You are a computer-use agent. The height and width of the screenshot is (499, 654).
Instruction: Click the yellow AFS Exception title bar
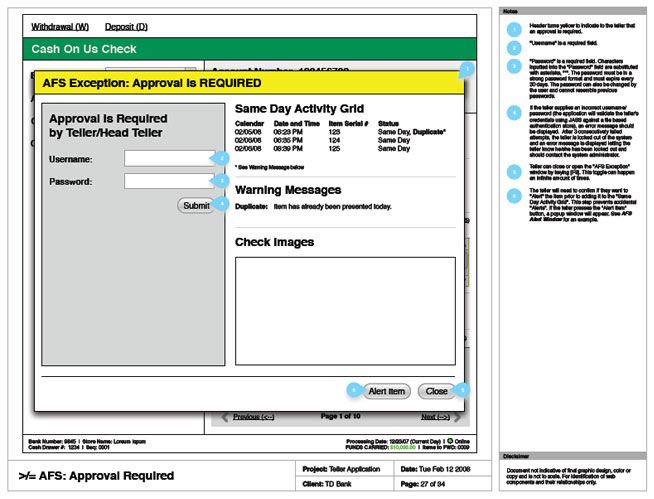[249, 83]
